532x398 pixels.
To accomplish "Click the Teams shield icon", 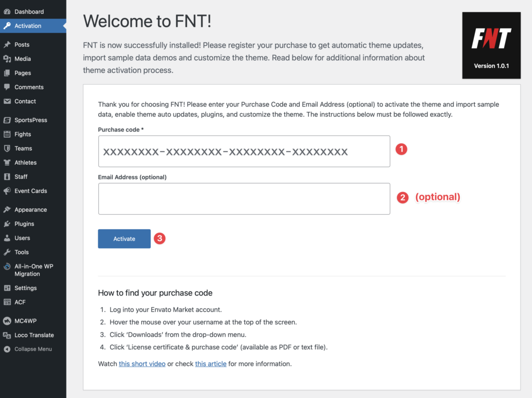I will click(7, 148).
